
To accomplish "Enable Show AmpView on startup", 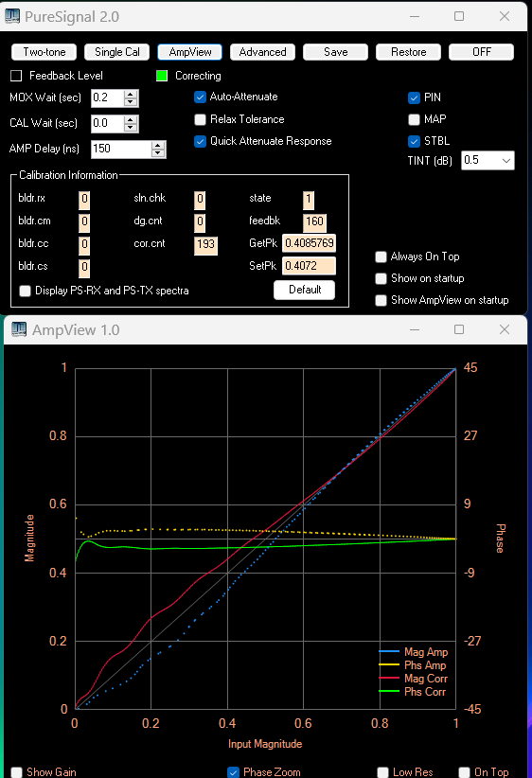I will click(381, 300).
